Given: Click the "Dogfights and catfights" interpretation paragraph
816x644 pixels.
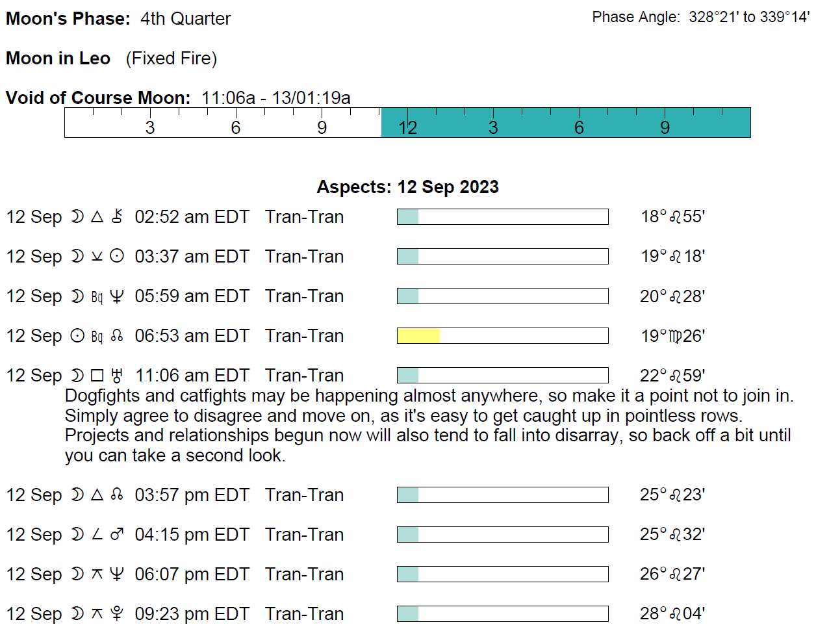Looking at the screenshot, I should click(x=429, y=426).
